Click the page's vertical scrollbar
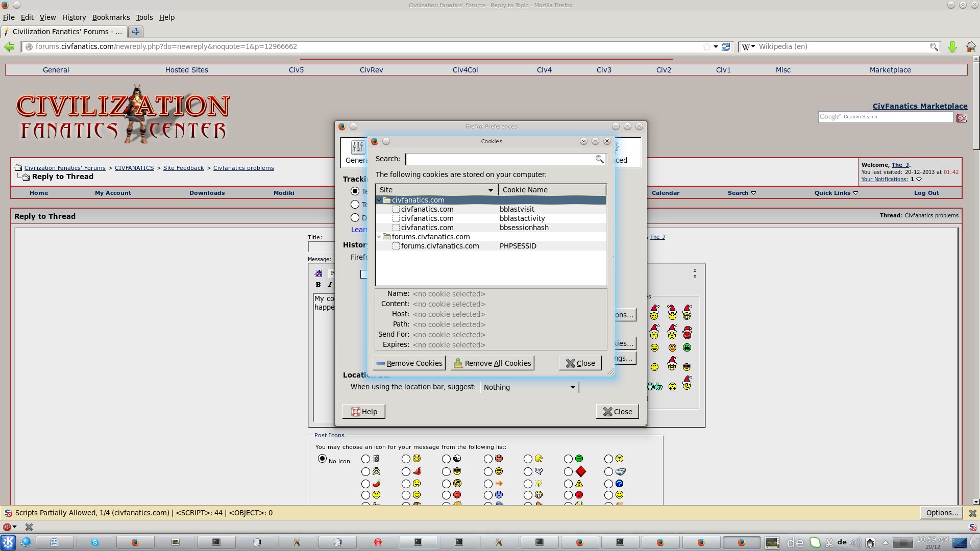 click(976, 281)
